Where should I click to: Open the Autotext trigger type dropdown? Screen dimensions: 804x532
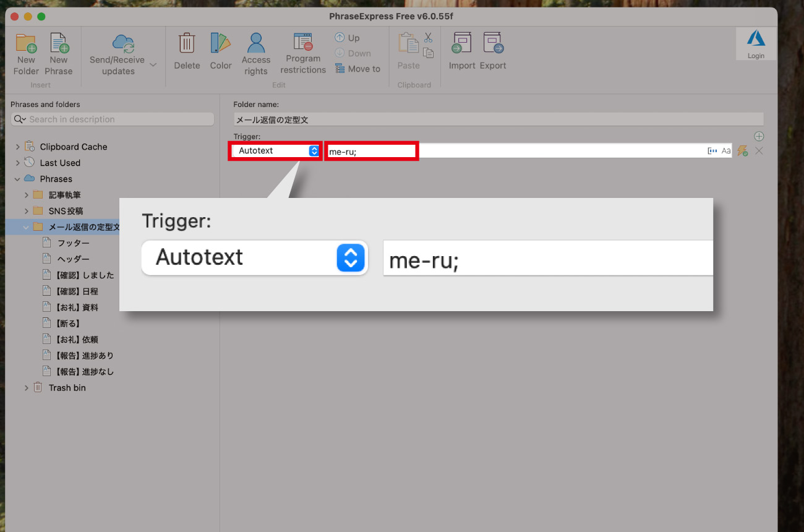(275, 150)
